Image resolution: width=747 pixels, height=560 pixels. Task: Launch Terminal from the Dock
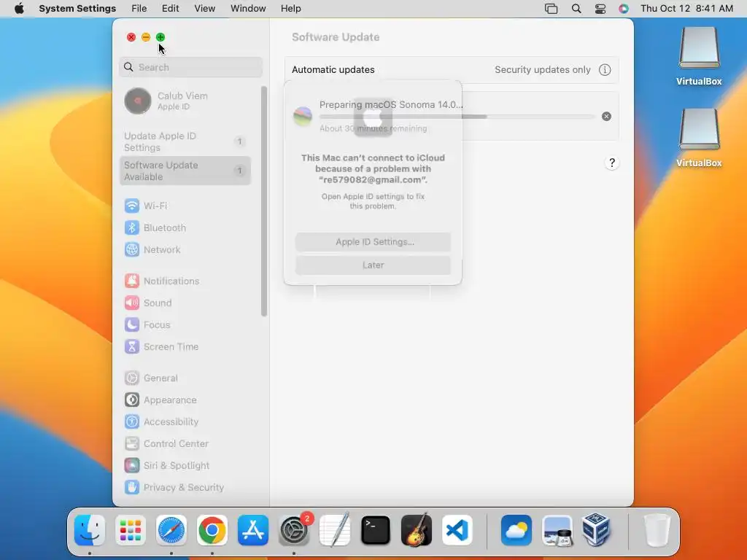[x=376, y=530]
